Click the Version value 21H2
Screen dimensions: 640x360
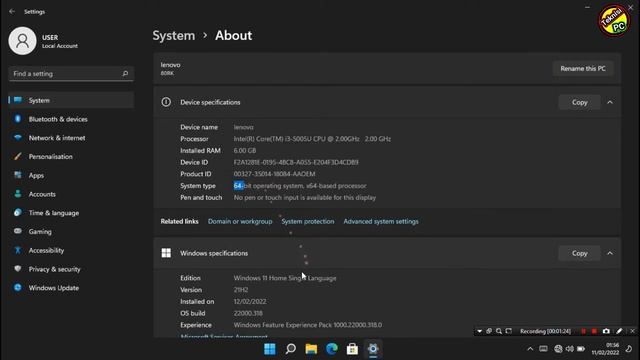241,290
